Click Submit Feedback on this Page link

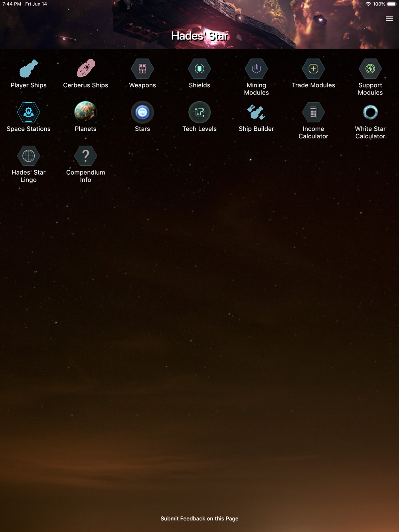tap(199, 518)
